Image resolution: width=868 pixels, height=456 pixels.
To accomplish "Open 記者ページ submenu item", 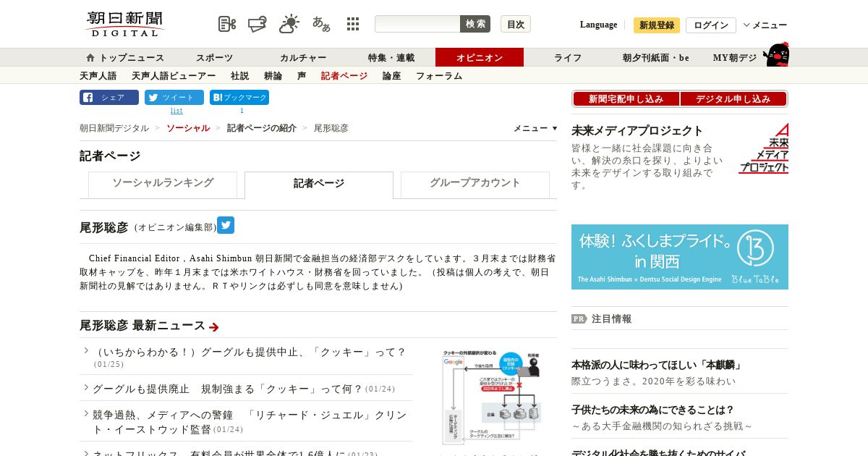I will pyautogui.click(x=344, y=76).
